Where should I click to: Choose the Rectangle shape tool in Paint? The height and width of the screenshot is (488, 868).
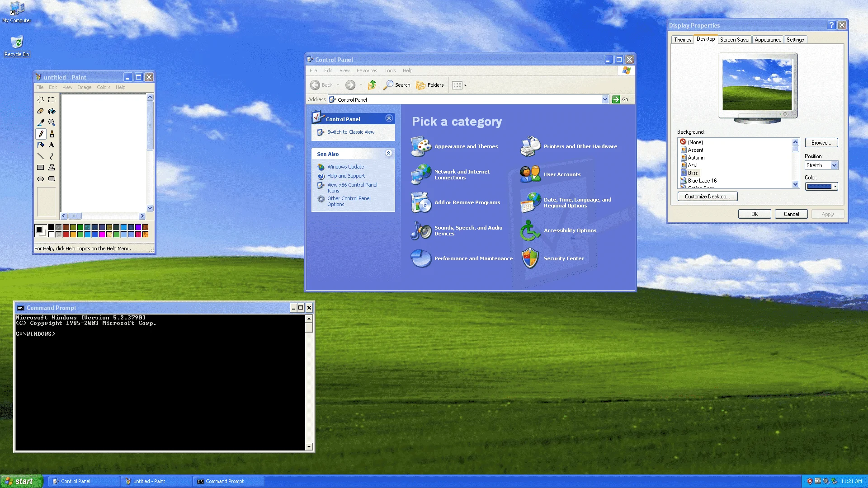click(41, 168)
